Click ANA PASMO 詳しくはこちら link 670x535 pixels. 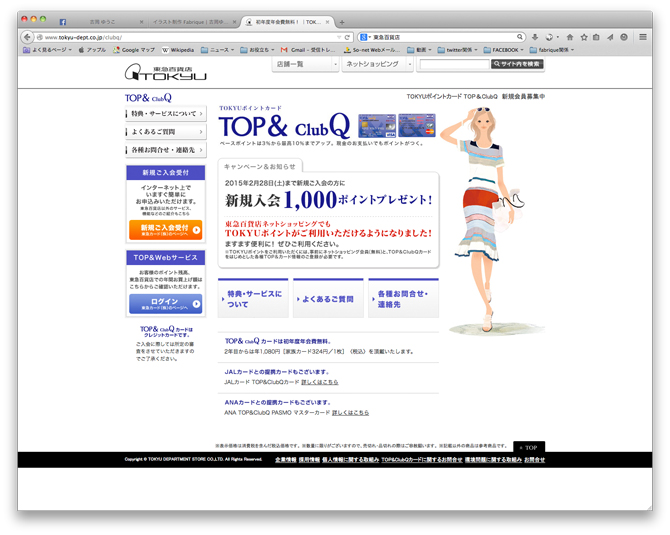[x=350, y=413]
